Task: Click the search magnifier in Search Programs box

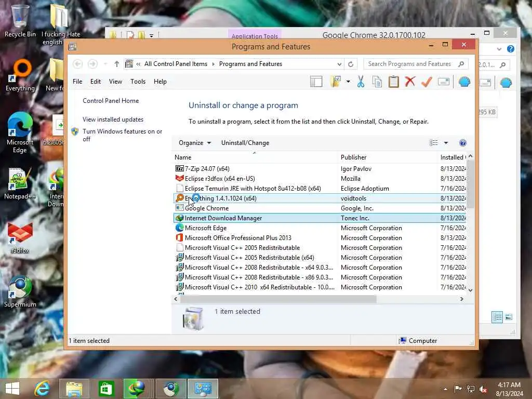Action: (x=461, y=64)
